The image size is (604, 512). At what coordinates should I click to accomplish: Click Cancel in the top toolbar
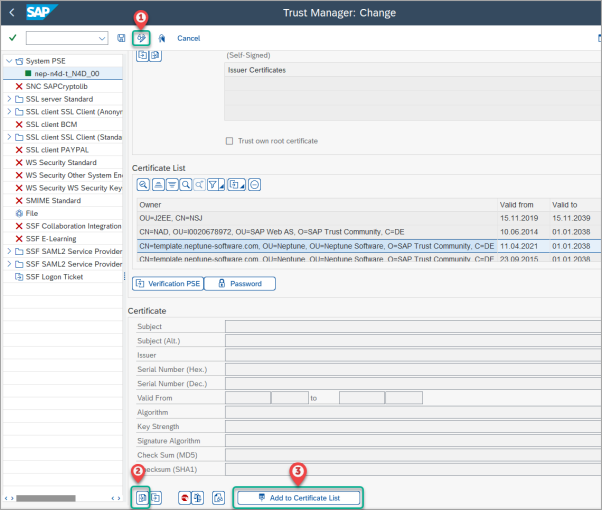point(188,38)
